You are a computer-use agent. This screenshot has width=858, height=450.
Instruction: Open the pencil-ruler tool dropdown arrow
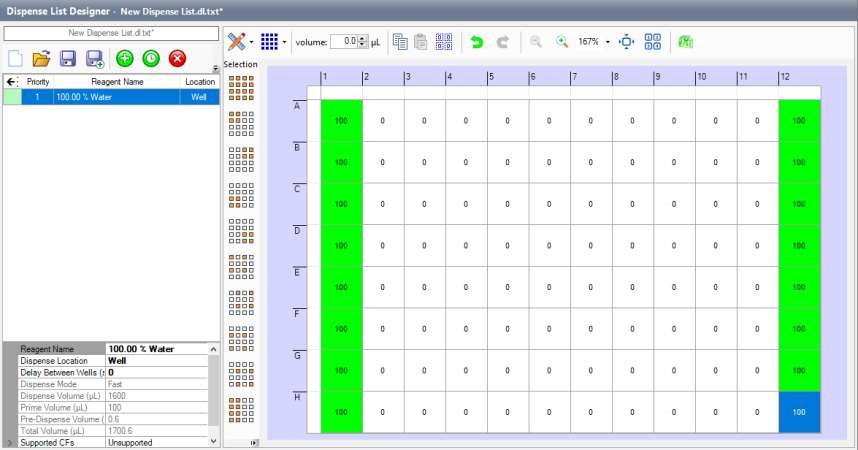click(x=251, y=43)
